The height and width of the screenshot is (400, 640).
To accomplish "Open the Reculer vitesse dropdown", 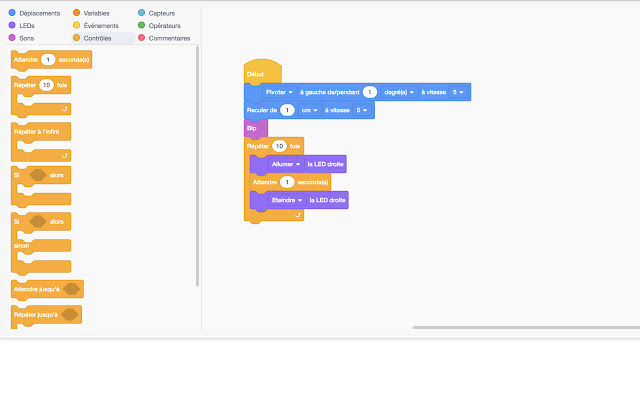I will point(361,110).
